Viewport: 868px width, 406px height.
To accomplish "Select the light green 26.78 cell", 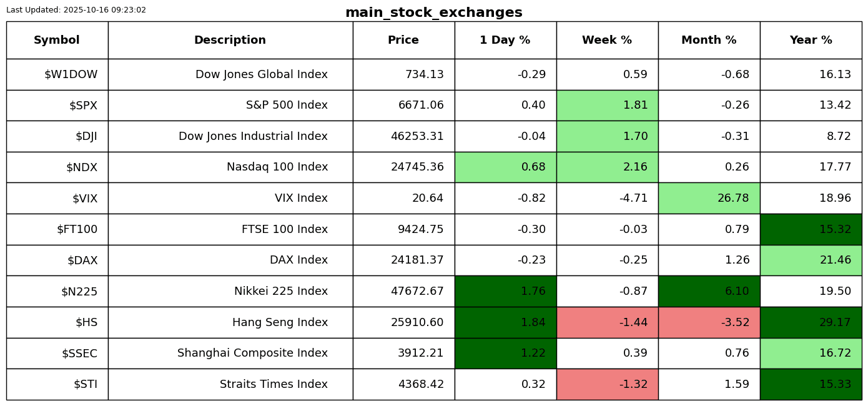I will tap(709, 199).
